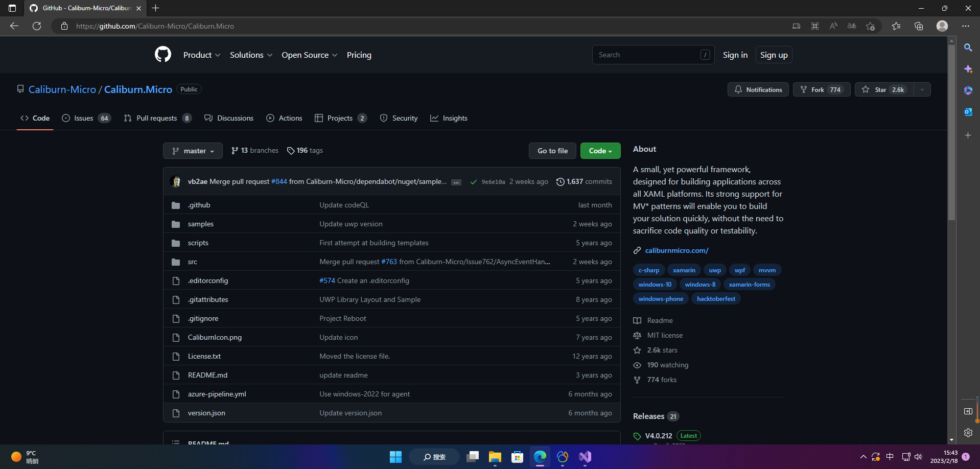Add this page to favorites
This screenshot has height=469, width=980.
point(871,26)
